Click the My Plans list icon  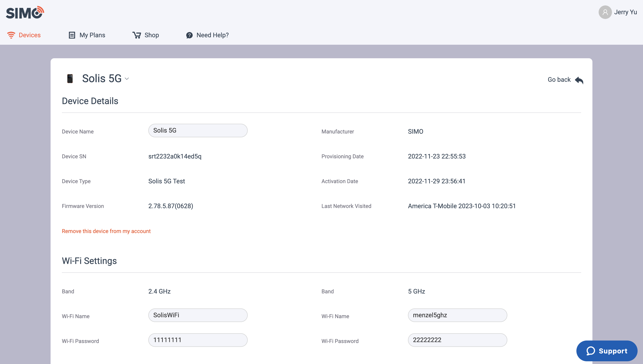click(72, 35)
